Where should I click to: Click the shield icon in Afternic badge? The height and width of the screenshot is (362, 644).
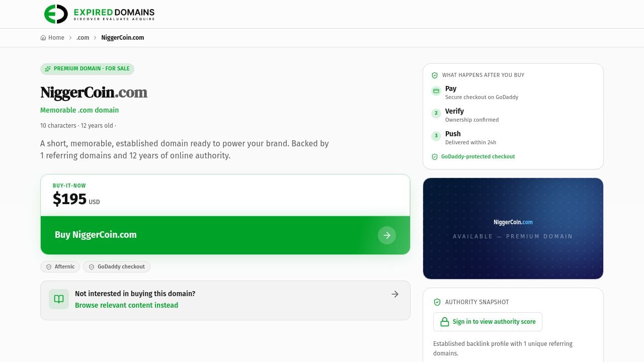(49, 267)
